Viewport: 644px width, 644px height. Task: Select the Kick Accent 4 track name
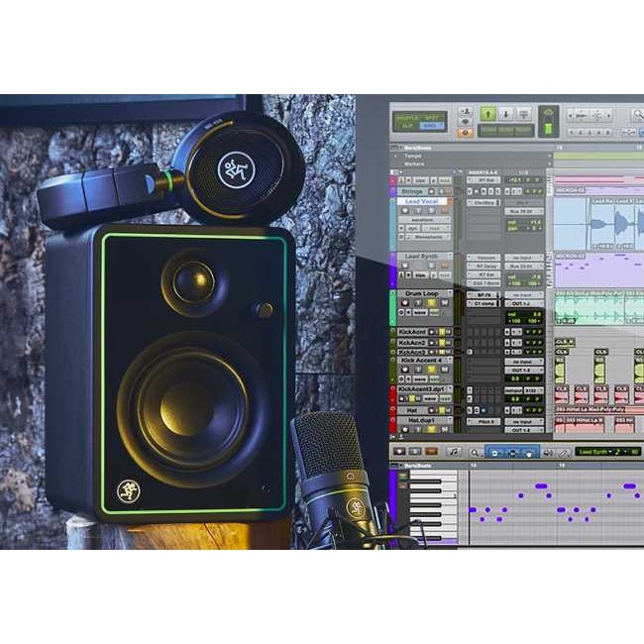pos(422,361)
